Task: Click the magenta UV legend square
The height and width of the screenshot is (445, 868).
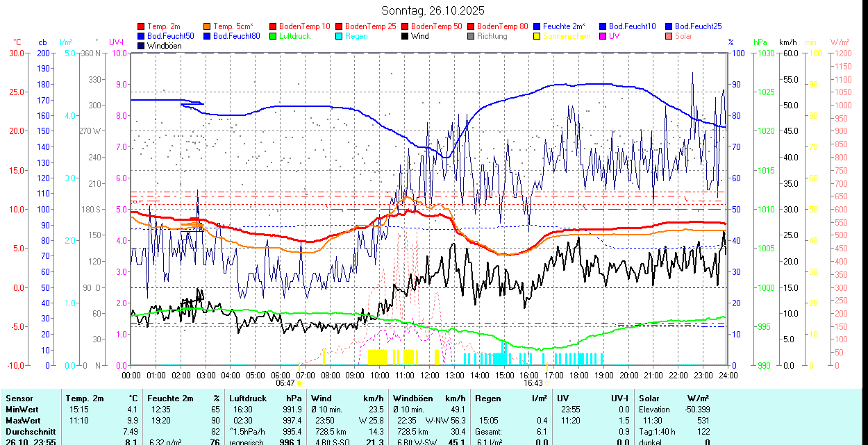Action: 603,36
